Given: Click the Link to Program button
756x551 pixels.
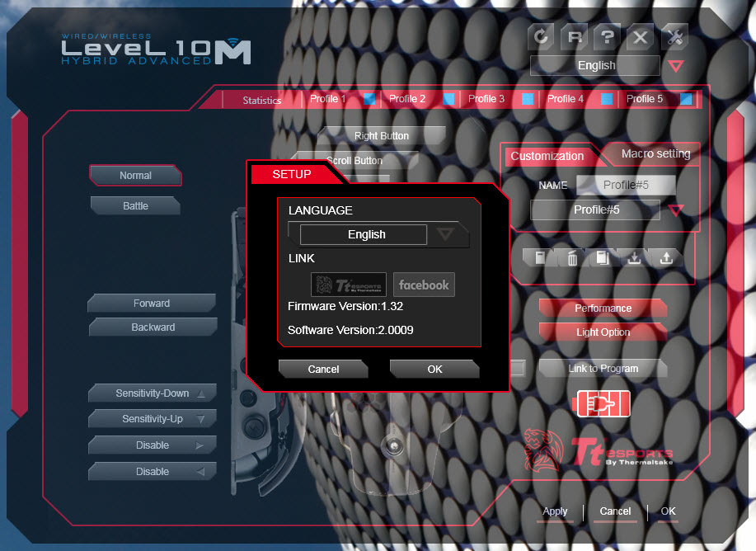Looking at the screenshot, I should [x=603, y=369].
